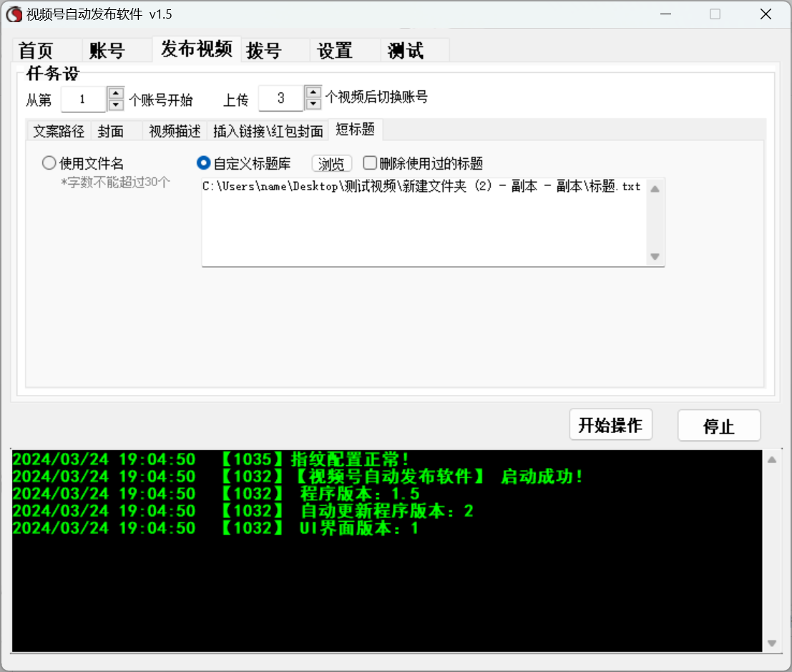This screenshot has height=672, width=792.
Task: Select the 视频描述 sub-tab
Action: [175, 131]
